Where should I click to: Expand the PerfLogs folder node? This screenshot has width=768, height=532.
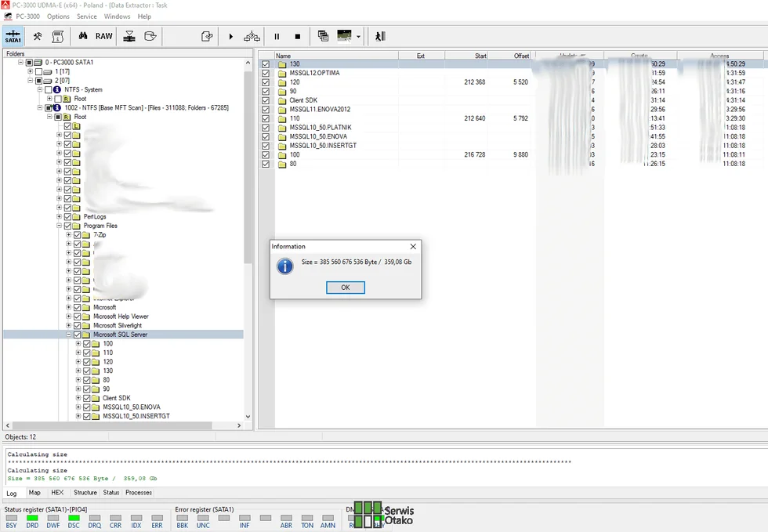point(59,216)
